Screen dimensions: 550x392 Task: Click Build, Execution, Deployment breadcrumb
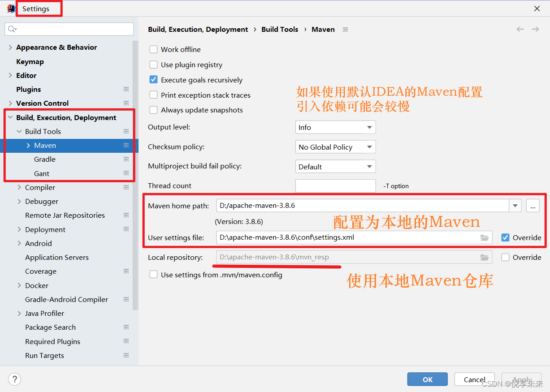pyautogui.click(x=198, y=30)
